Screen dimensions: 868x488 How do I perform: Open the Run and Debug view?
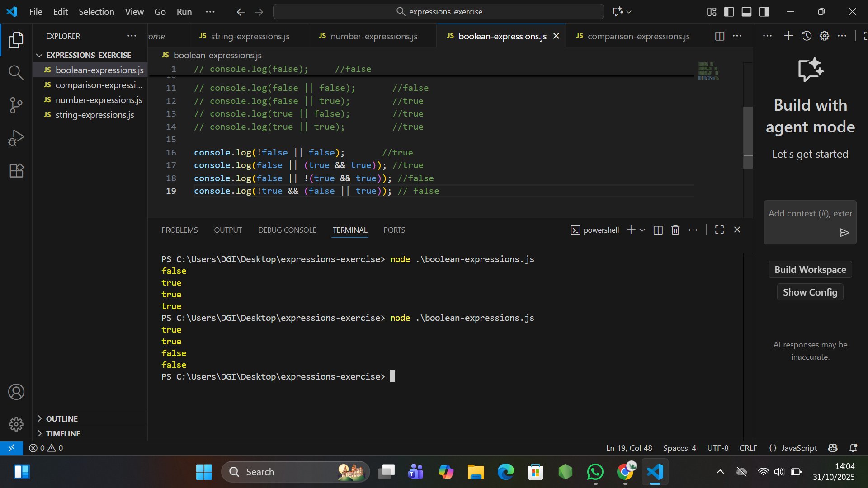coord(16,138)
